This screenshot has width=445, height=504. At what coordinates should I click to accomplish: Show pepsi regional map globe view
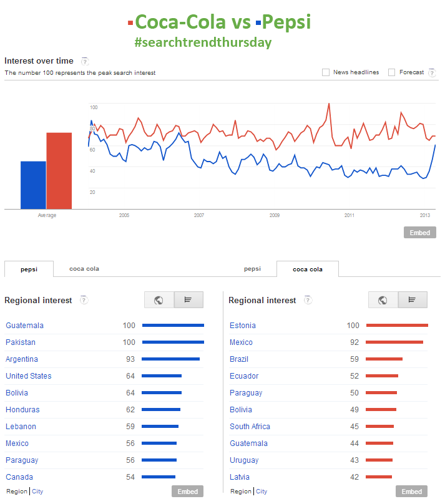[159, 300]
